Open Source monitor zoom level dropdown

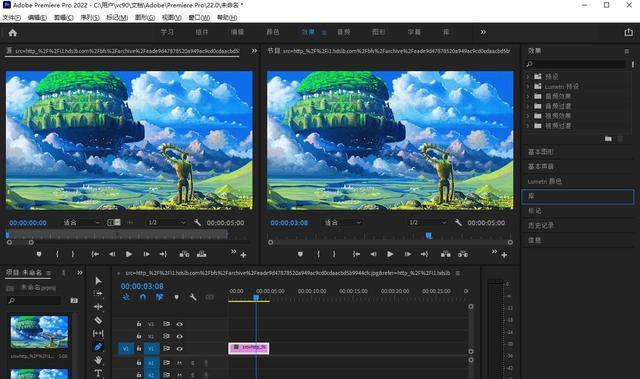click(81, 223)
